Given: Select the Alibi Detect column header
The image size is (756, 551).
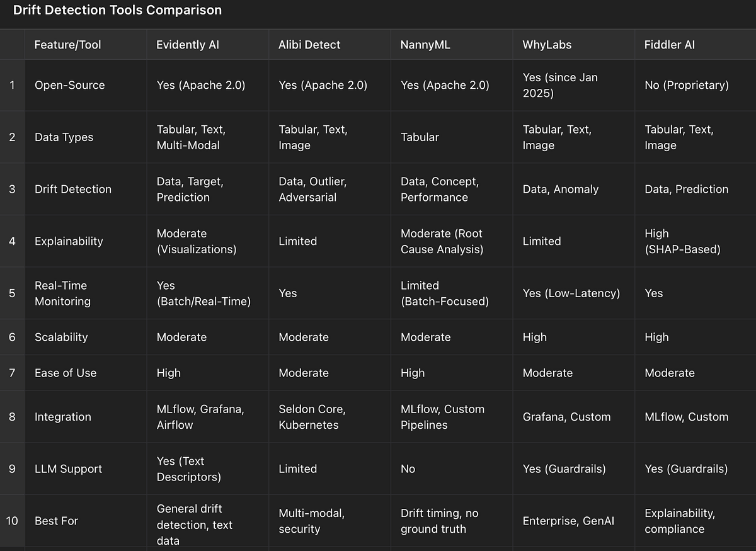Looking at the screenshot, I should tap(309, 45).
